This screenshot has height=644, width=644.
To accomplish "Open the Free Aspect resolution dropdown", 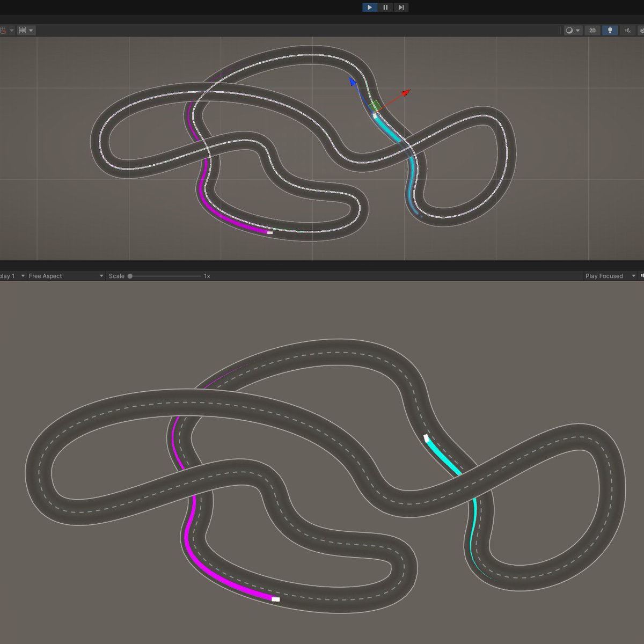I will click(x=67, y=276).
